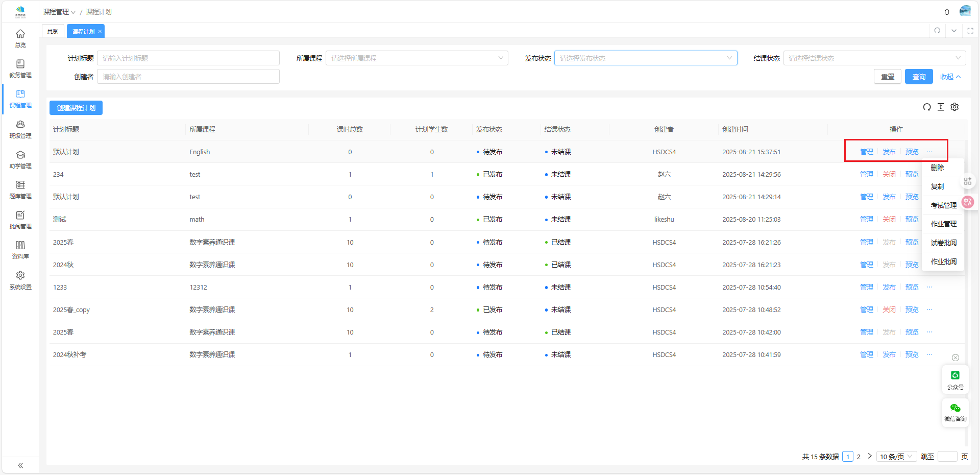Open 题库管理 from the sidebar
The height and width of the screenshot is (475, 980).
tap(20, 189)
